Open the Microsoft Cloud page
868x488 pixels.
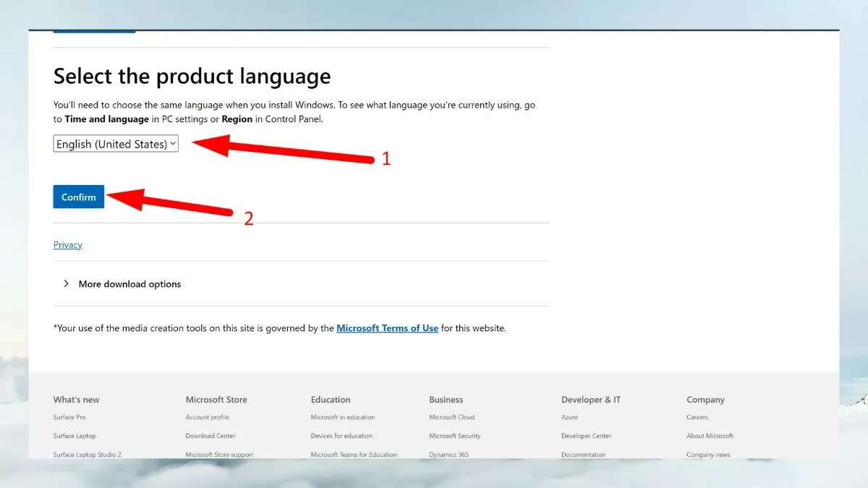[451, 416]
